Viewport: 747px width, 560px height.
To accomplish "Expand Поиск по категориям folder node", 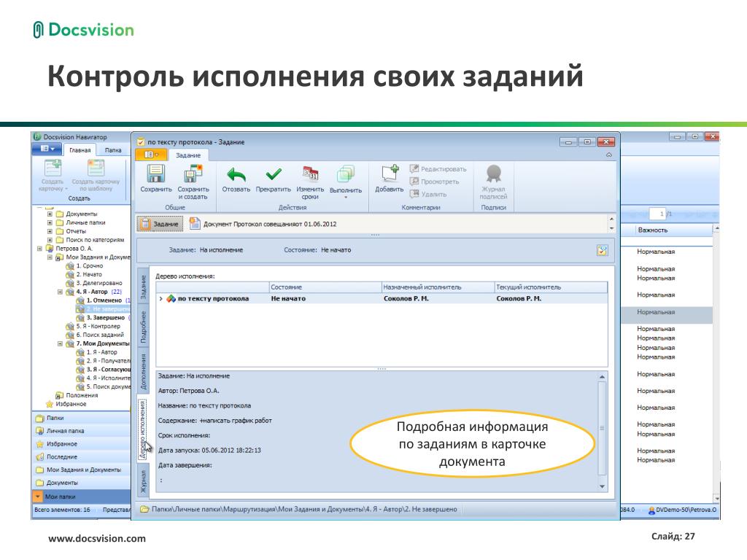I will 50,240.
